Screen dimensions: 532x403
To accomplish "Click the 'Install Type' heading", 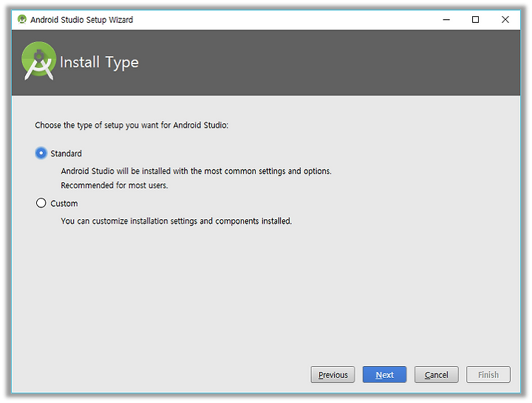I will tap(99, 62).
